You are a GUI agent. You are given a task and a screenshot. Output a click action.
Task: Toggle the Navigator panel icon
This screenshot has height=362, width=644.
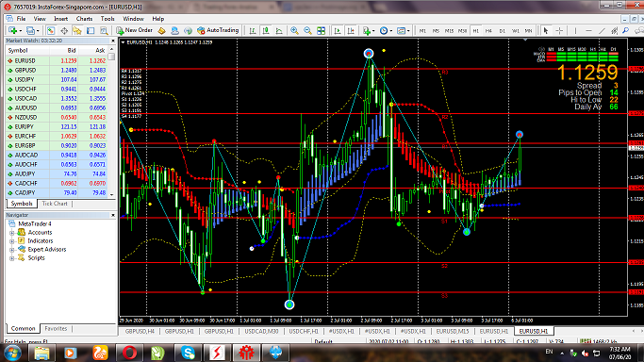[77, 31]
